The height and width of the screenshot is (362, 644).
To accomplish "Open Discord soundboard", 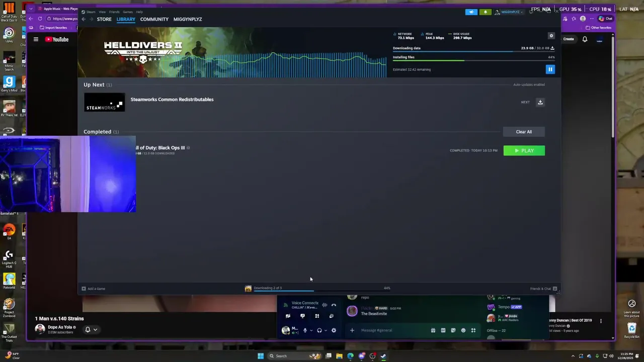I will point(331,316).
